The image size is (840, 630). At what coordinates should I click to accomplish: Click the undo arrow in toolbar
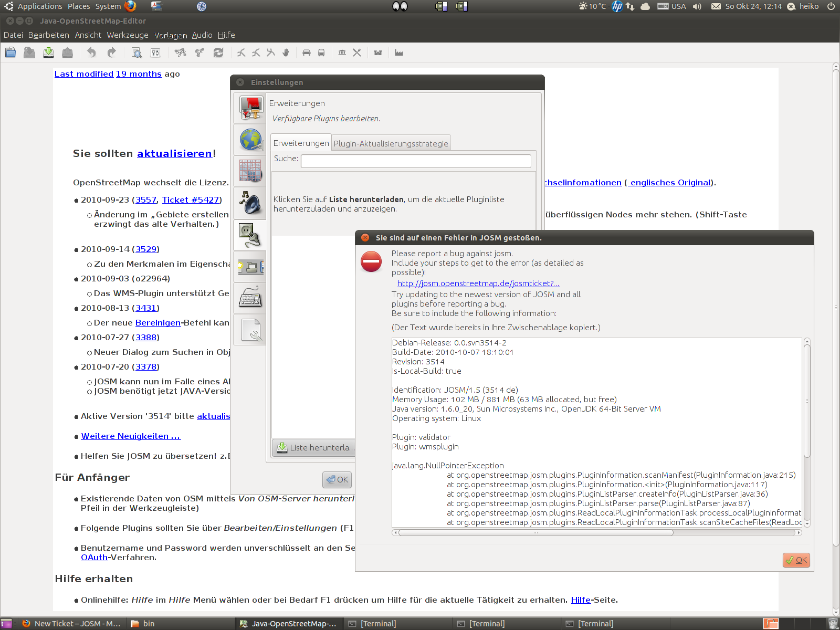pyautogui.click(x=91, y=52)
